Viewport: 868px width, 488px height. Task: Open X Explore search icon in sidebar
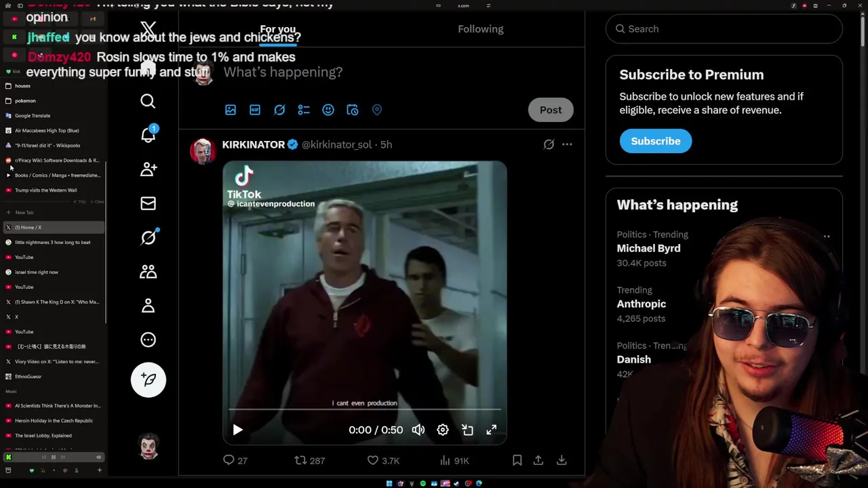pos(148,101)
